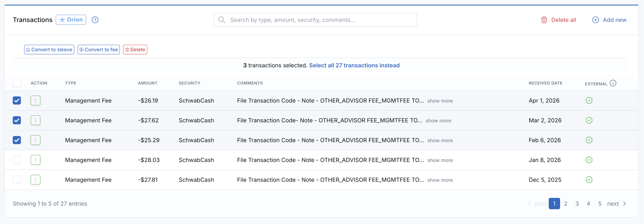Uncheck the Feb 6, 2026 transaction checkbox
This screenshot has height=224, width=644.
coord(17,140)
